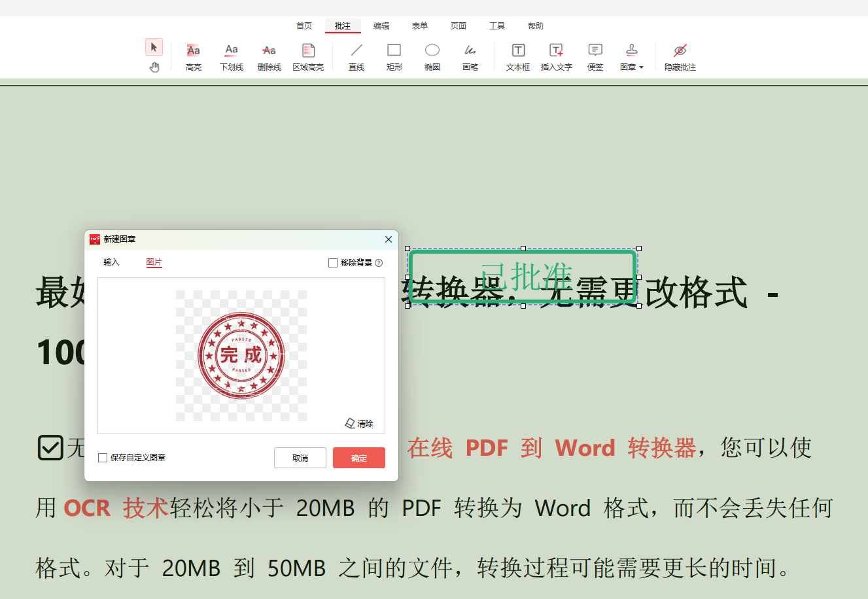
Task: Click 清除 to clear stamp image
Action: 359,424
